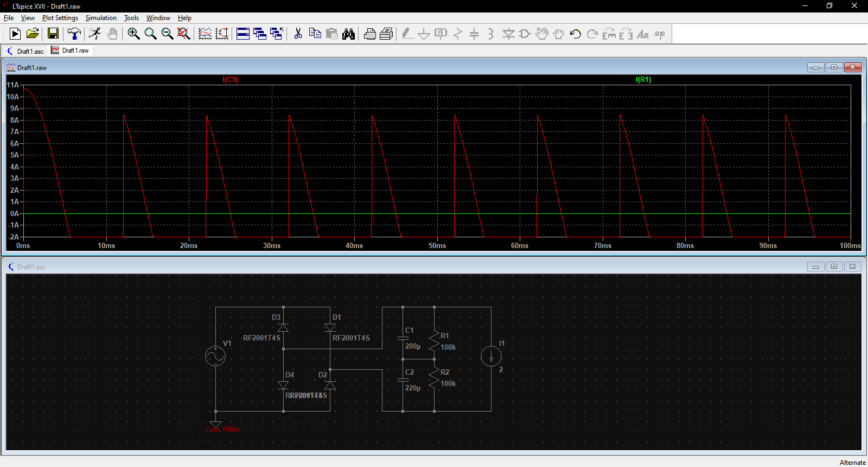Click the green I(R1) trace label
The width and height of the screenshot is (868, 467).
643,79
